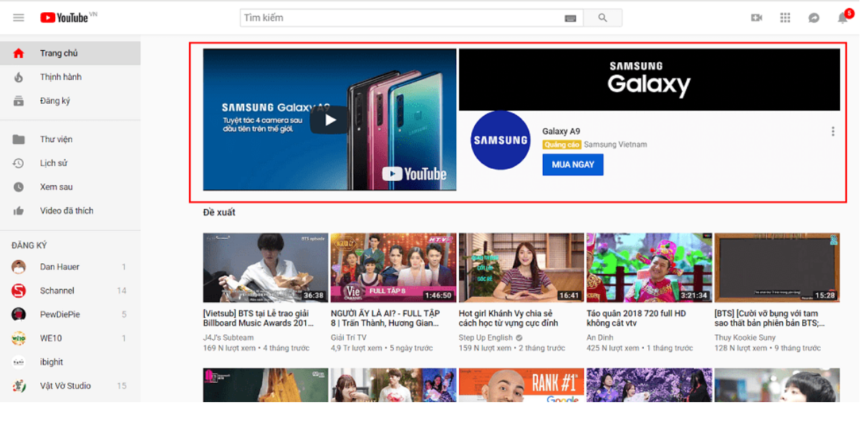
Task: Click the Vật Vờ Studio channel avatar
Action: pos(19,386)
